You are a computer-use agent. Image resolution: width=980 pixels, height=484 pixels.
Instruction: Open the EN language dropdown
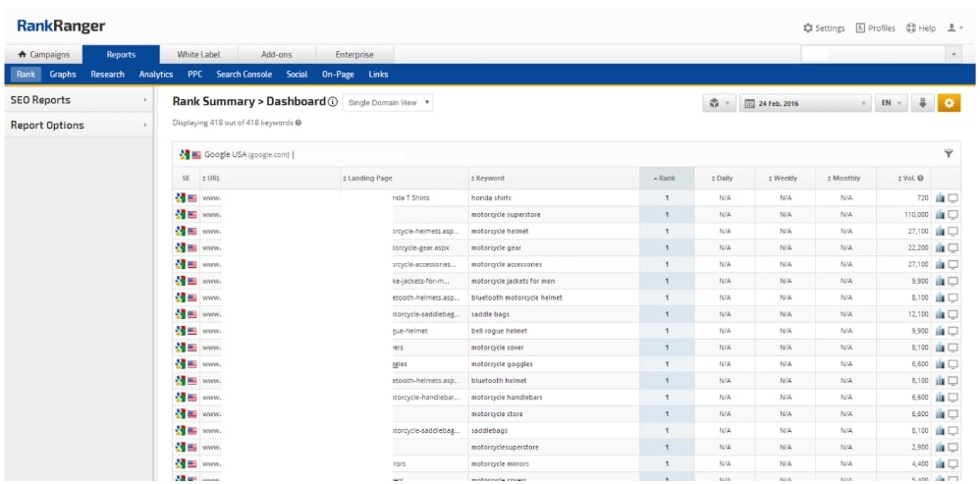(891, 104)
